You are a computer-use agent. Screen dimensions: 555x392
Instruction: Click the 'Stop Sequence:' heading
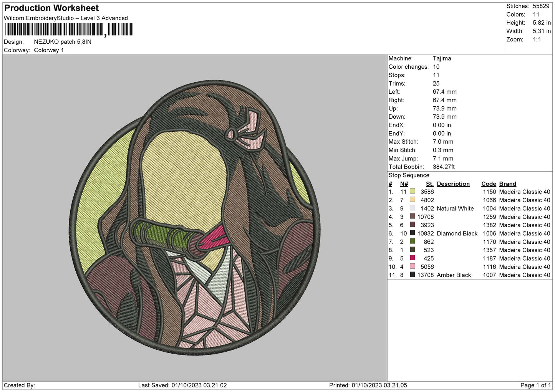[x=409, y=175]
